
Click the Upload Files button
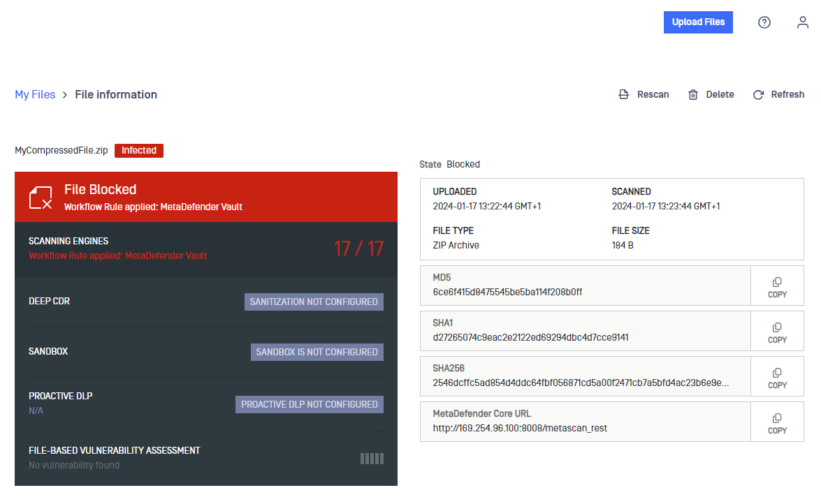coord(698,22)
